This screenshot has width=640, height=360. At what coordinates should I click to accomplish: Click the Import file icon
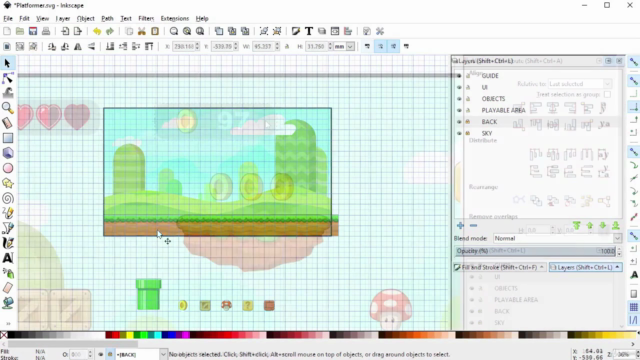tap(64, 31)
